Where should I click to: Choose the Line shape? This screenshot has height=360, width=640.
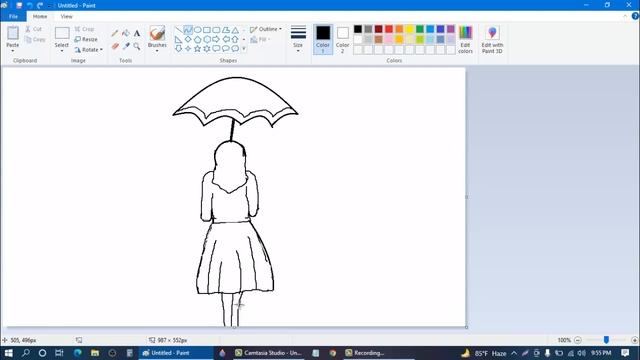tap(178, 30)
